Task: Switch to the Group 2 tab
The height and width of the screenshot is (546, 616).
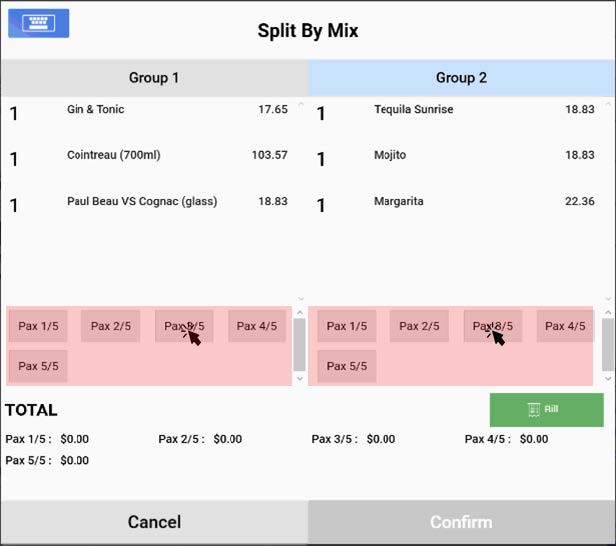Action: pyautogui.click(x=461, y=78)
